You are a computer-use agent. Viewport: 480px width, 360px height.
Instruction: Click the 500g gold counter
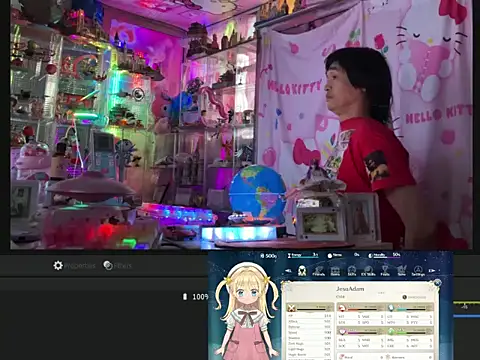(x=268, y=256)
